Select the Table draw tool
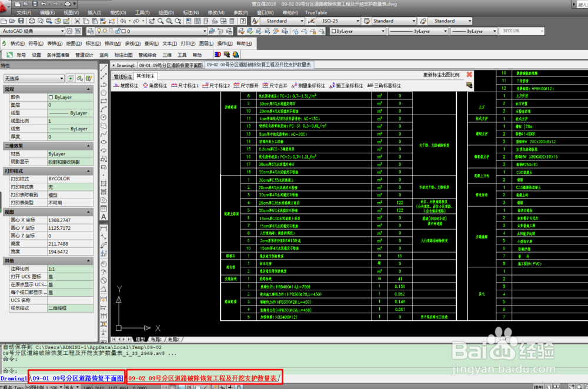 tap(104, 209)
